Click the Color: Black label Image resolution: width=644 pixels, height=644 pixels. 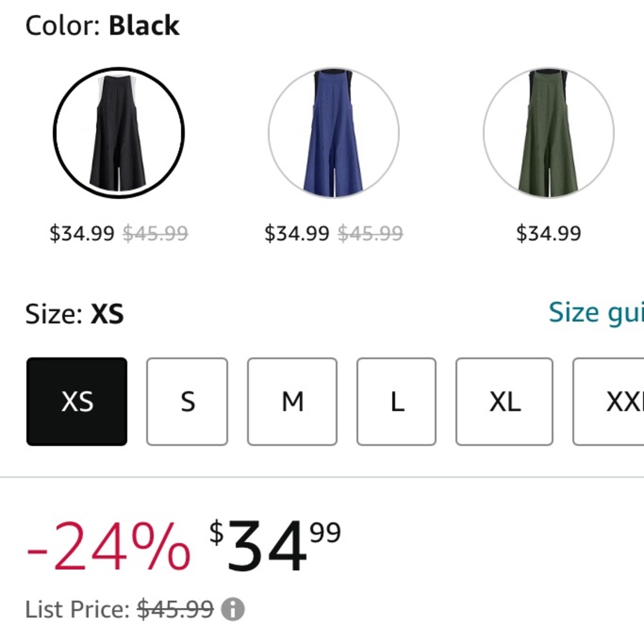pyautogui.click(x=102, y=26)
